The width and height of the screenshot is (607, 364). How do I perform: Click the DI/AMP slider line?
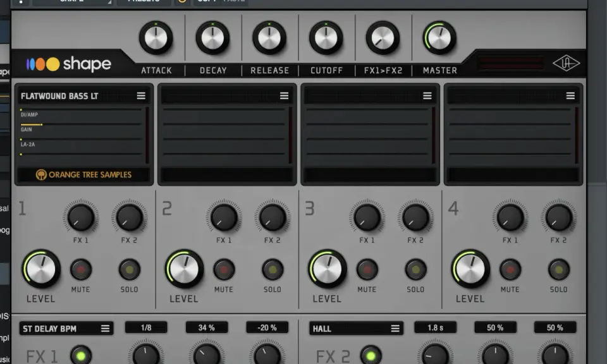pyautogui.click(x=80, y=110)
